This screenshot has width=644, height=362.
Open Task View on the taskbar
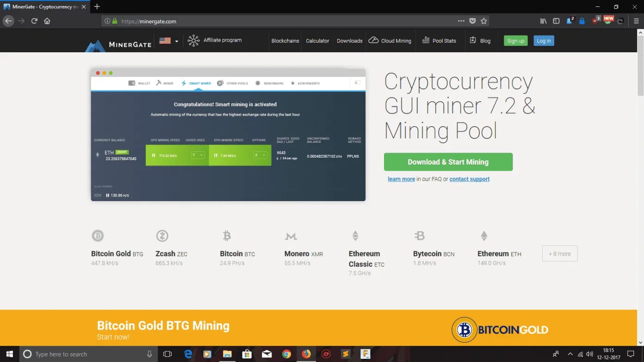pos(167,354)
